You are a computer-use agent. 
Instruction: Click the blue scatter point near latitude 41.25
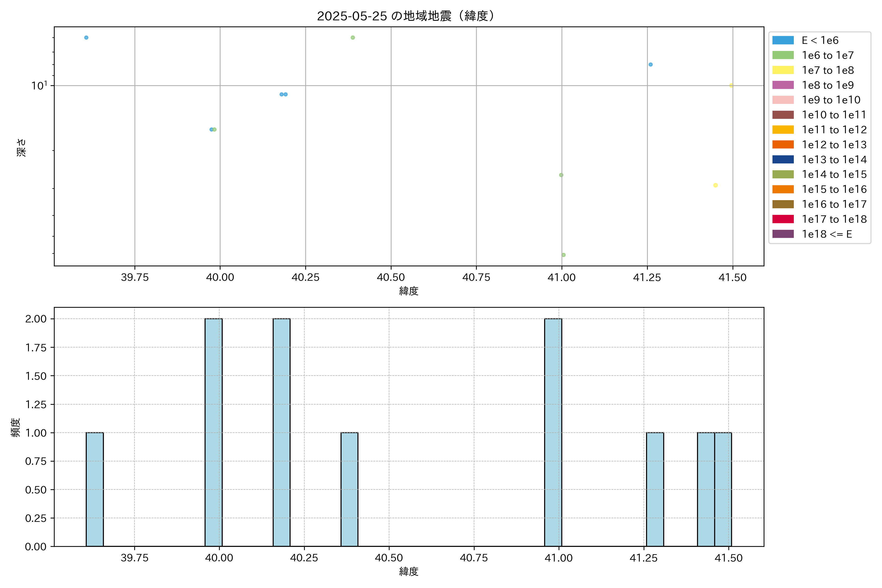pos(651,64)
